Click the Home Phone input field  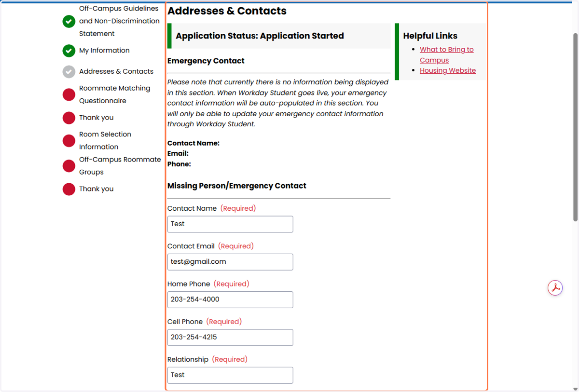tap(230, 299)
